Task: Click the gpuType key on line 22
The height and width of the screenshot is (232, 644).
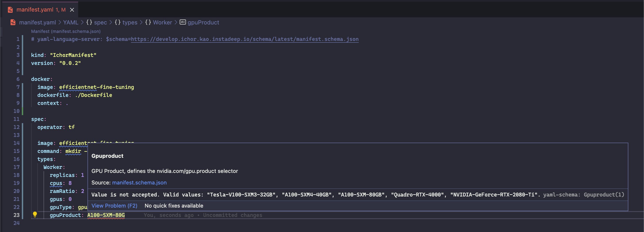Action: [61, 207]
